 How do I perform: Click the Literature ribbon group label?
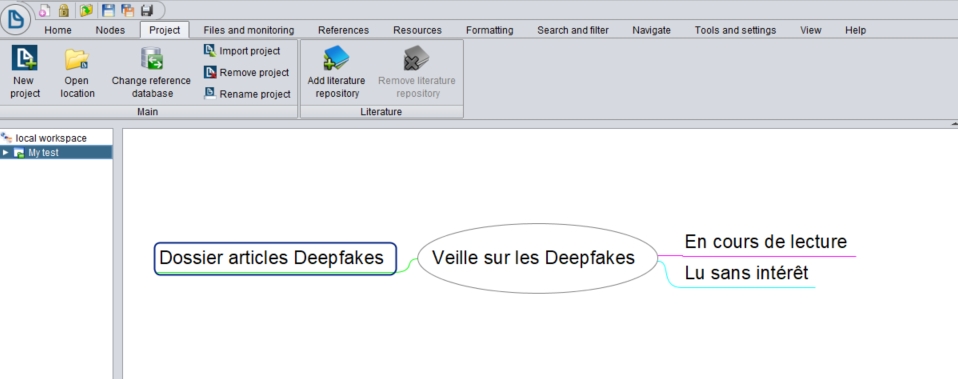point(381,112)
